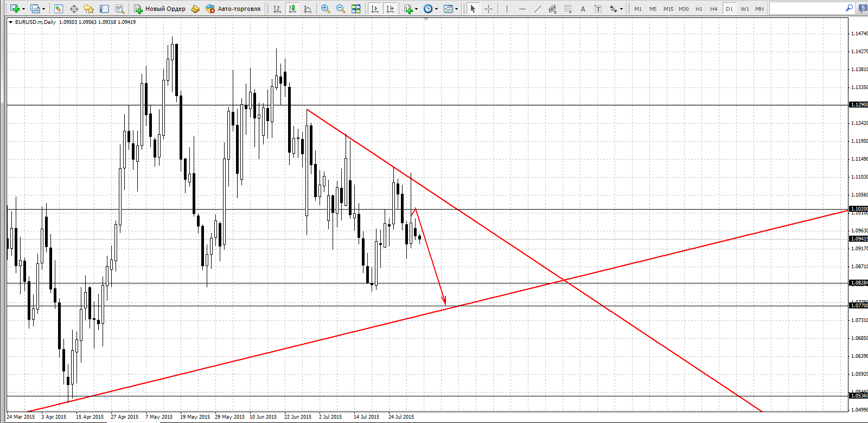Switch chart to candlesticks mode
The height and width of the screenshot is (423, 868).
292,9
